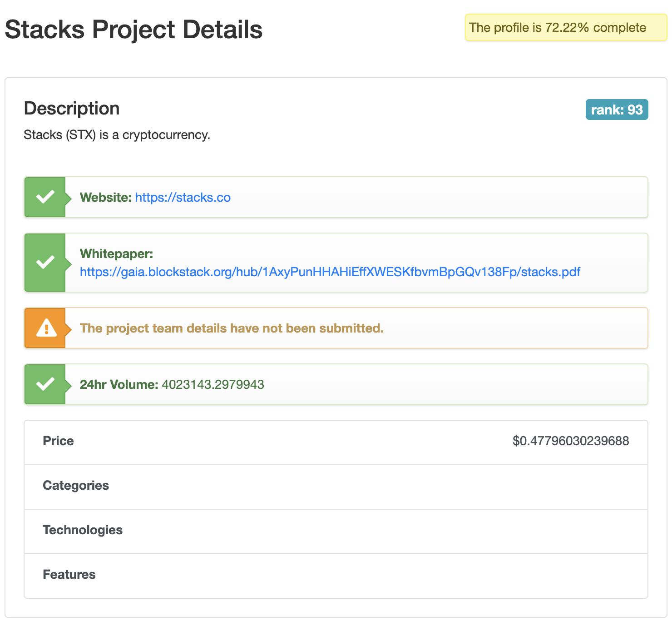The image size is (672, 626).
Task: Click the price value $0.47796030239688
Action: (x=571, y=441)
